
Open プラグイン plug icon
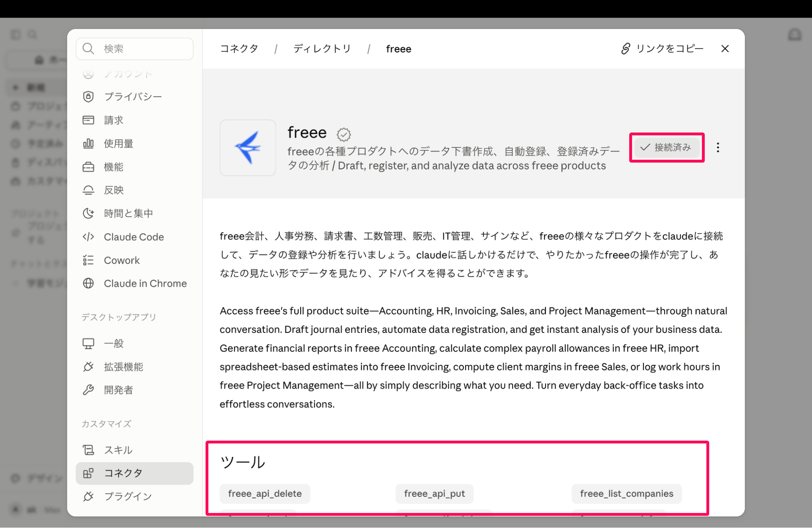pyautogui.click(x=88, y=496)
